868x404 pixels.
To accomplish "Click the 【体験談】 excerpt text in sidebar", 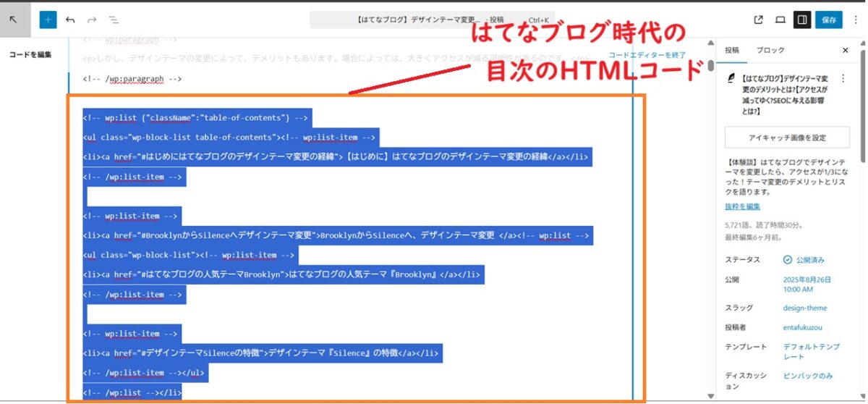I will click(786, 177).
